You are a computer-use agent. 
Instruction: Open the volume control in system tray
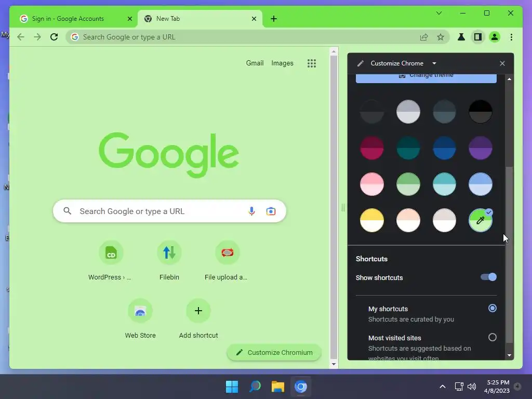click(472, 387)
